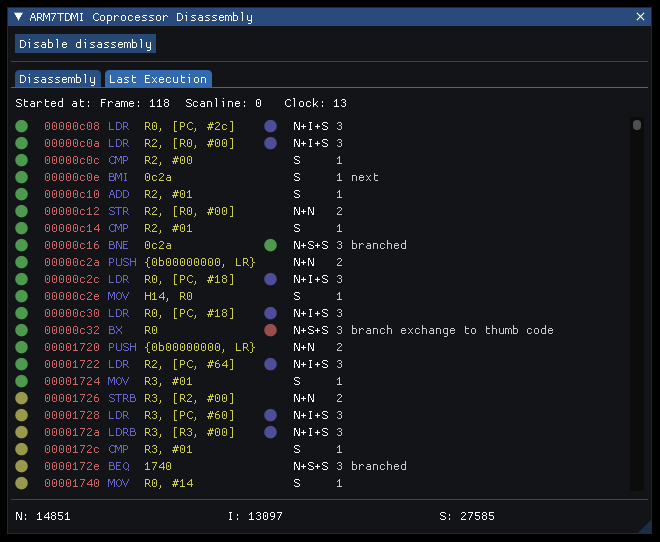Click the MOV H14, R0 instruction
This screenshot has height=542, width=660.
(x=150, y=296)
